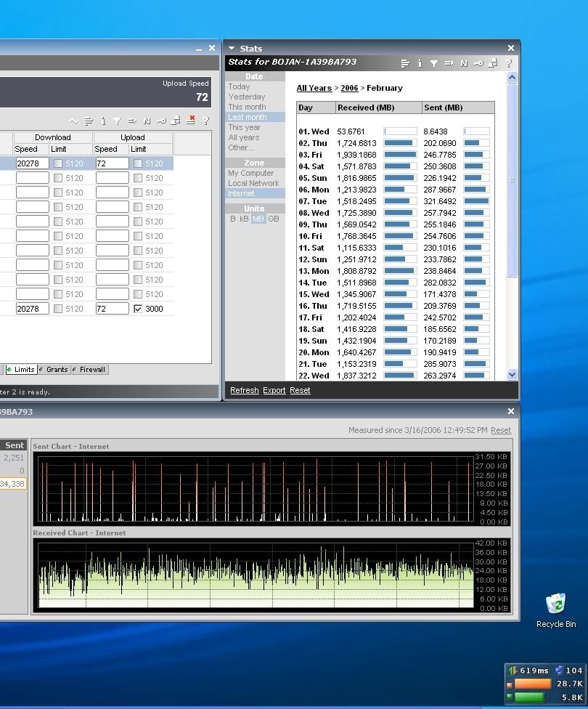Select row 22. Wed in stats table
The width and height of the screenshot is (588, 709).
[x=396, y=376]
